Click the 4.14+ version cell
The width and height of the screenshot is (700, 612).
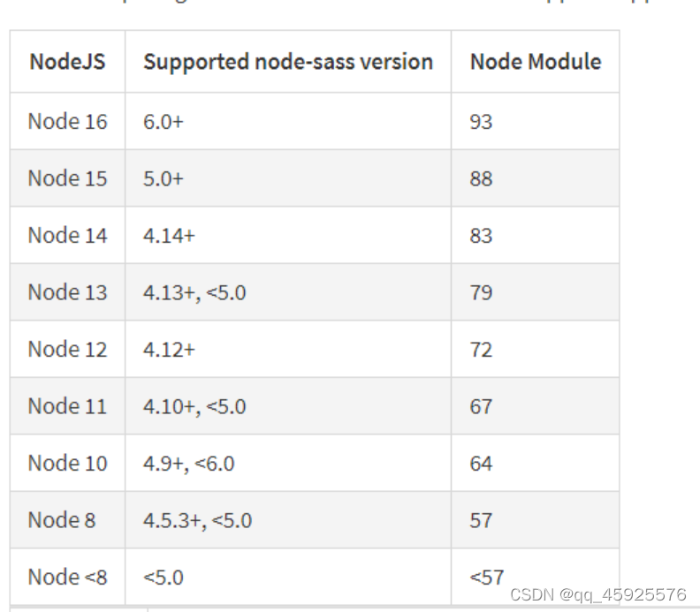(169, 236)
